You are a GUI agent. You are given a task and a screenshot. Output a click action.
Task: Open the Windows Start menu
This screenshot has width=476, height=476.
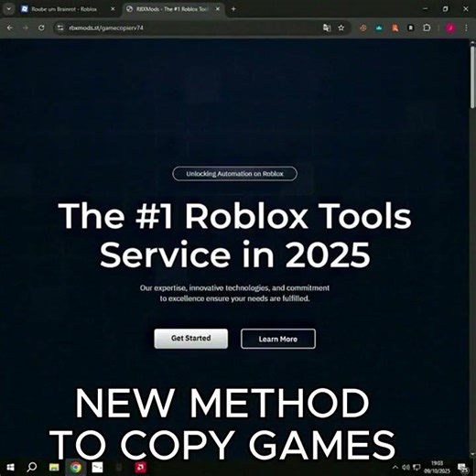click(10, 467)
